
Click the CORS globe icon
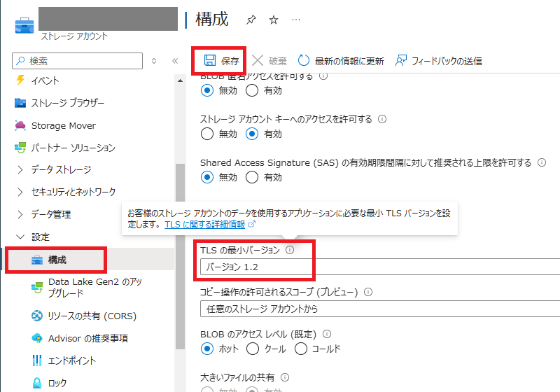[37, 316]
